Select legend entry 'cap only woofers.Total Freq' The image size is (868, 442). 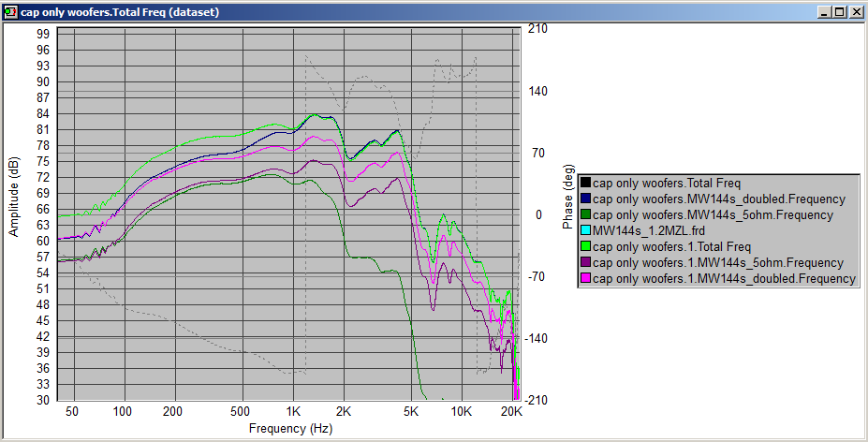tap(667, 182)
